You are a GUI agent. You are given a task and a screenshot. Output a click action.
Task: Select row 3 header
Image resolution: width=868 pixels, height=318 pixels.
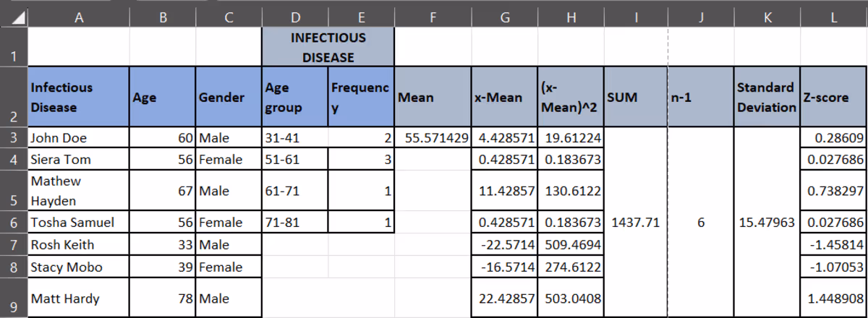coord(14,137)
